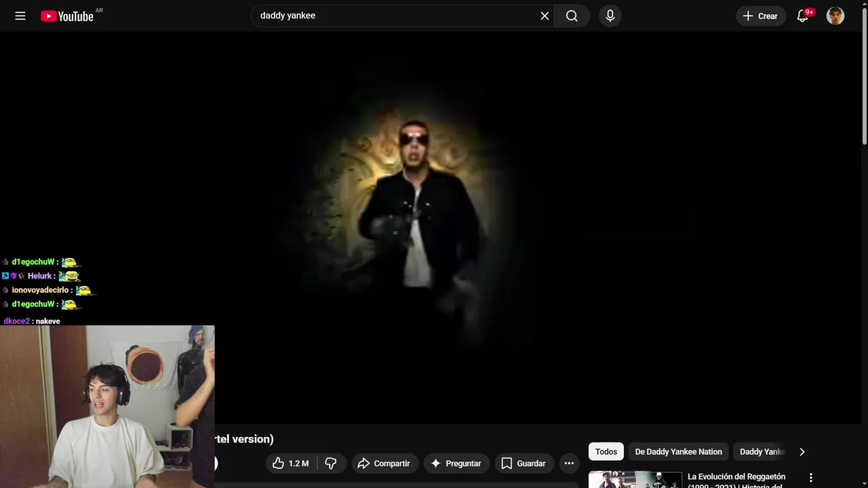Click the video player to pause
The height and width of the screenshot is (488, 868).
pyautogui.click(x=431, y=228)
